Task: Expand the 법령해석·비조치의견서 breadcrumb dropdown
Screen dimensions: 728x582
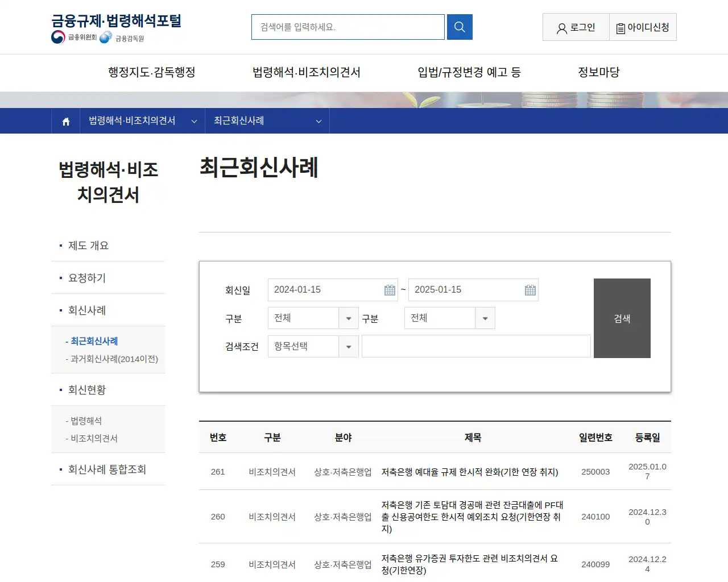Action: click(142, 120)
